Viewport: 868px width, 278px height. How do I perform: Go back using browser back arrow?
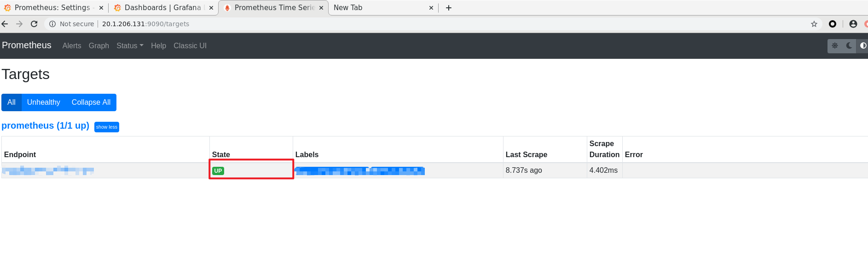click(5, 24)
